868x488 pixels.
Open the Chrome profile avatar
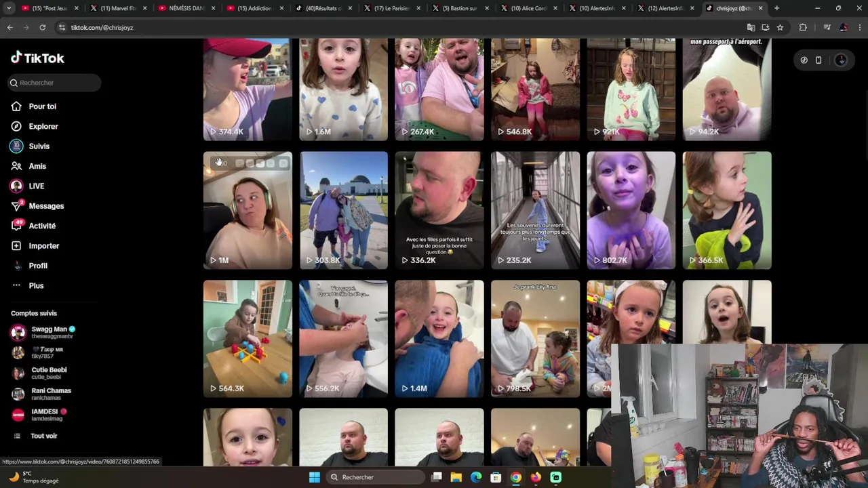tap(843, 27)
